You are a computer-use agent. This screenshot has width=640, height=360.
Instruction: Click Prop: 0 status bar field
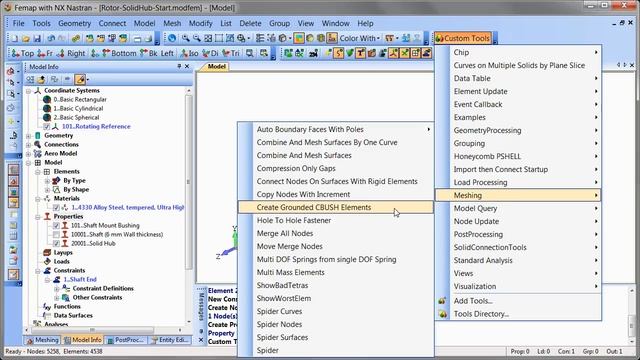520,351
